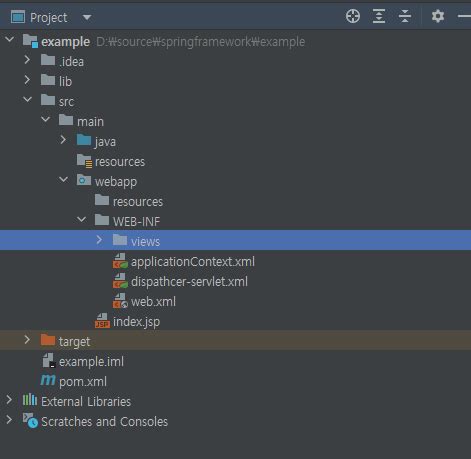
Task: Select dispathcer-servlet.xml file name
Action: point(189,282)
